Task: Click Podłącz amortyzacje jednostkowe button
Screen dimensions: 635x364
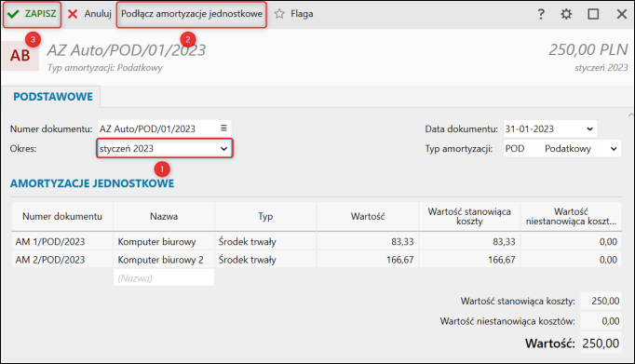Action: tap(192, 14)
